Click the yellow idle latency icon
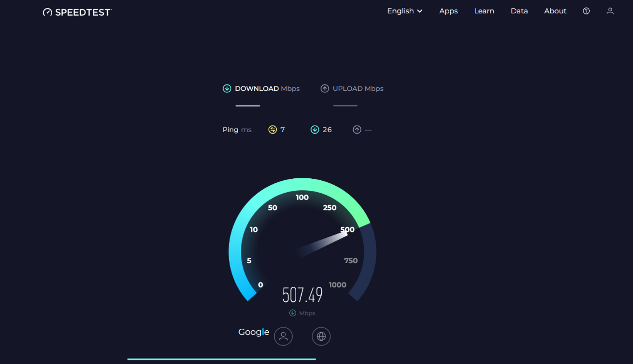633x364 pixels. tap(272, 130)
